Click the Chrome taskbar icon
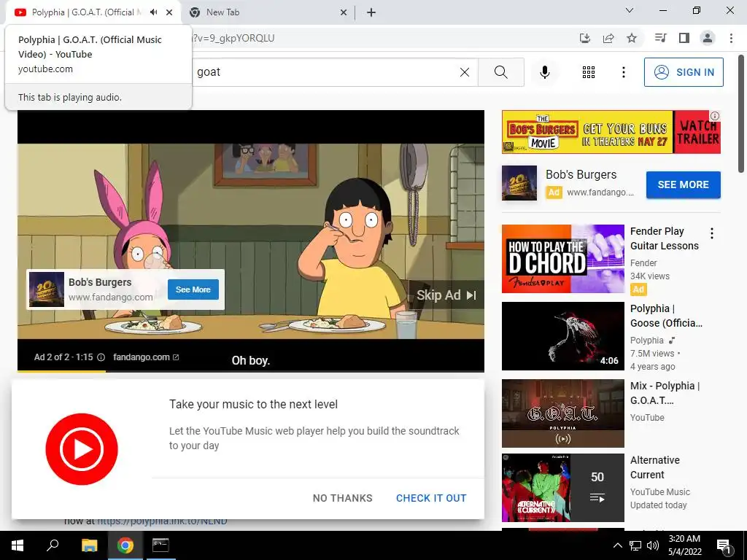 tap(125, 545)
